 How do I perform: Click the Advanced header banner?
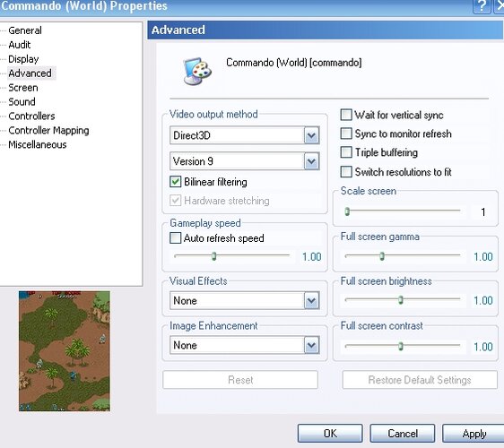pos(326,30)
